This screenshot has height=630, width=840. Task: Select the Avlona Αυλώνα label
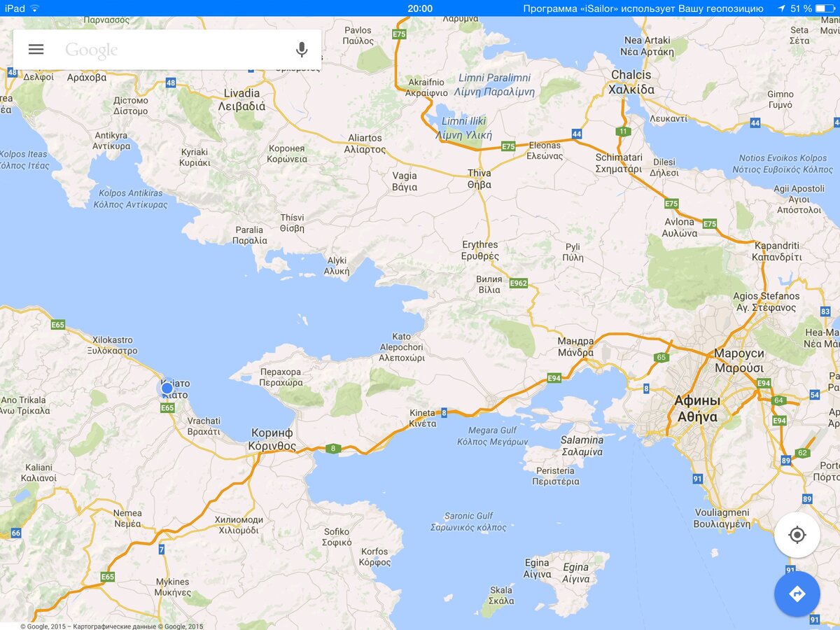point(680,227)
